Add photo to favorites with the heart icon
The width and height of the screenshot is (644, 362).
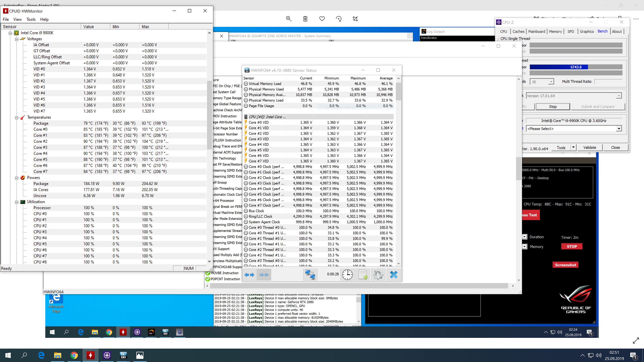click(x=322, y=19)
